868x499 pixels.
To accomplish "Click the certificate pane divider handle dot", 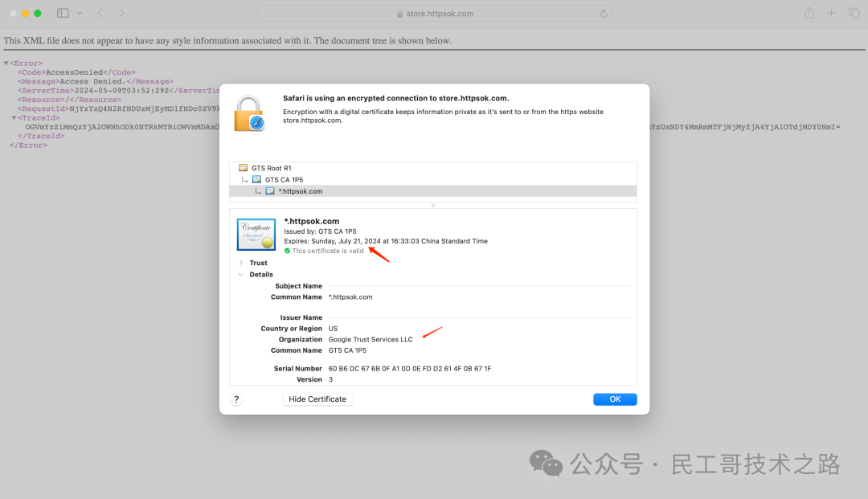I will click(433, 205).
